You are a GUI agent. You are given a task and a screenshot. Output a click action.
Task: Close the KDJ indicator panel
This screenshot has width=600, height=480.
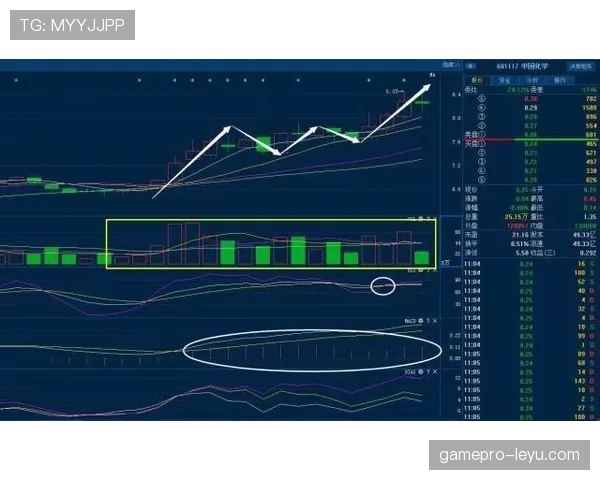click(x=434, y=270)
